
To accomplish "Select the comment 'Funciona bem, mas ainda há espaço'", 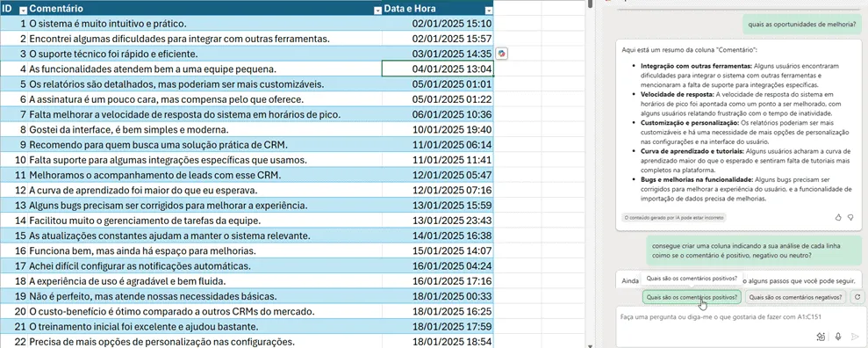I will point(204,251).
